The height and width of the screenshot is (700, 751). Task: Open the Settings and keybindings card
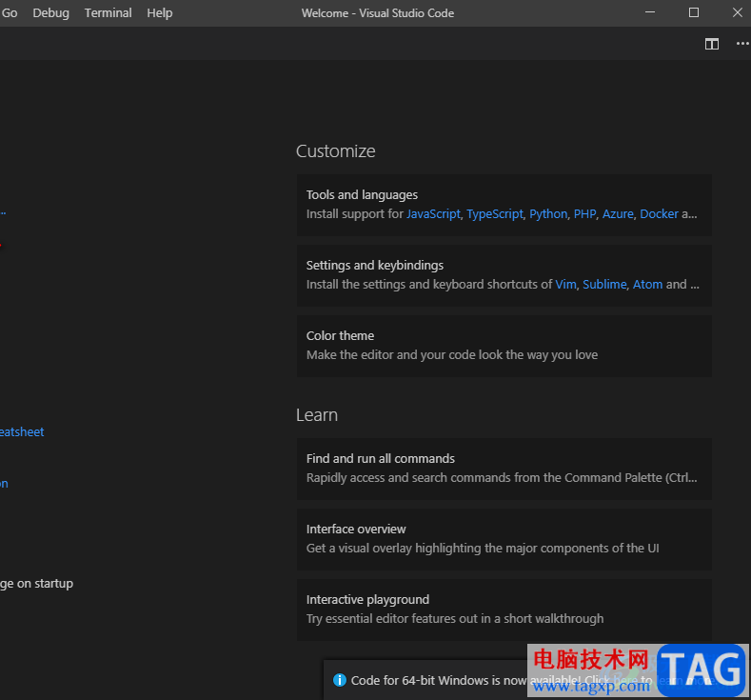(x=504, y=275)
